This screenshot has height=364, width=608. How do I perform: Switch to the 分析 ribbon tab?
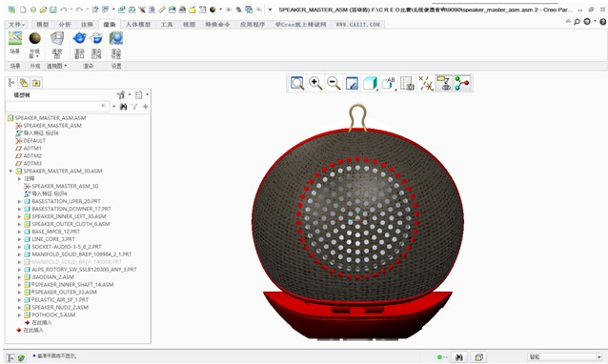pos(65,24)
